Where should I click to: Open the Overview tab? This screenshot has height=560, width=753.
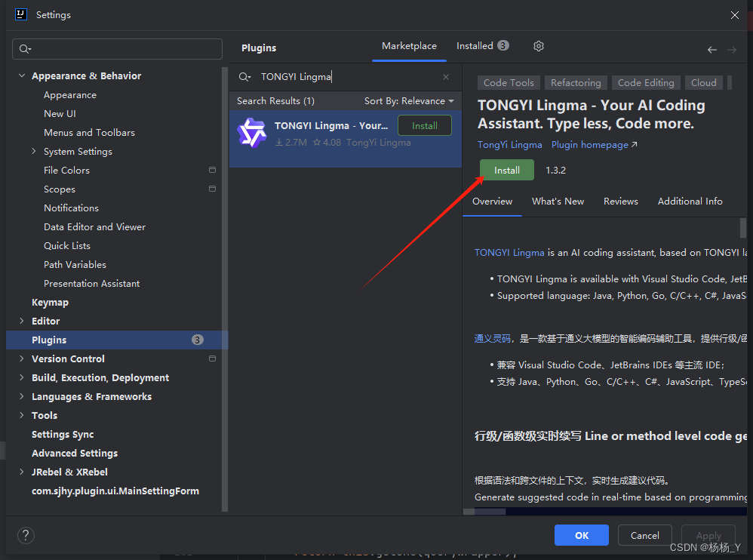point(492,202)
